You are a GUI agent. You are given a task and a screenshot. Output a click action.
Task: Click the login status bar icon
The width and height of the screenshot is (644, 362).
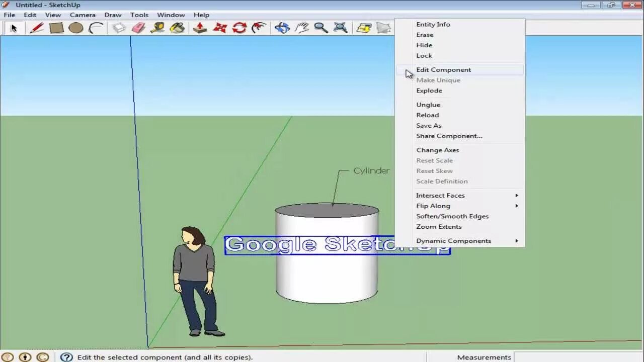(x=43, y=357)
